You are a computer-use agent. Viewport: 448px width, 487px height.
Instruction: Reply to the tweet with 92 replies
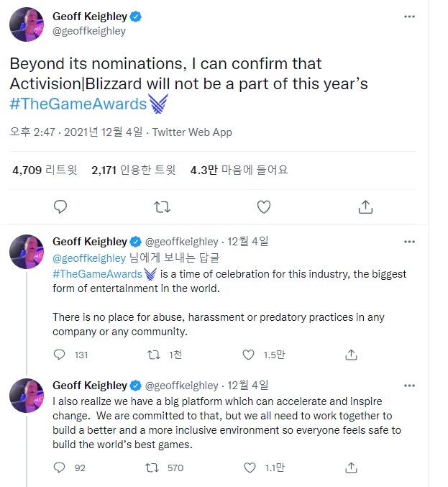click(x=61, y=468)
